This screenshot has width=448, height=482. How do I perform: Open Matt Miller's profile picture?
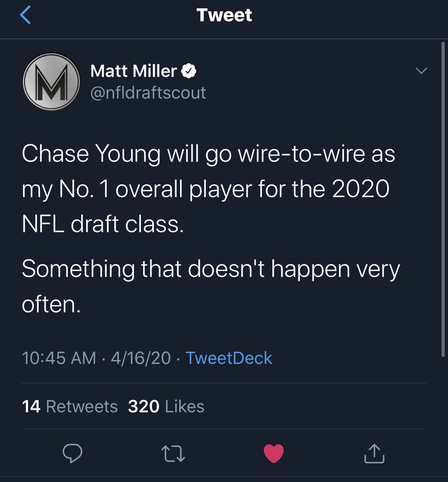[x=51, y=82]
